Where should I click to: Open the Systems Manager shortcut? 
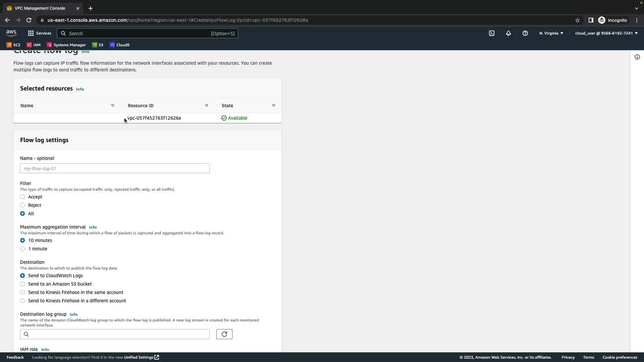[x=66, y=45]
